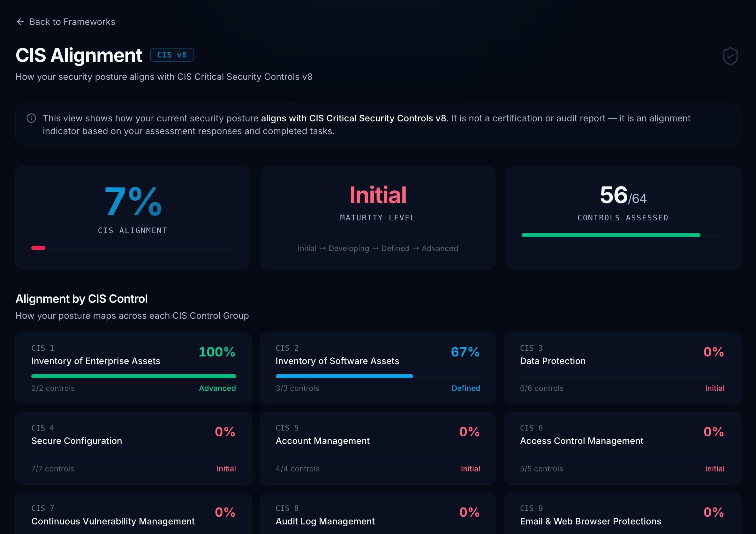Click the Defined label in CIS 2

pos(465,388)
